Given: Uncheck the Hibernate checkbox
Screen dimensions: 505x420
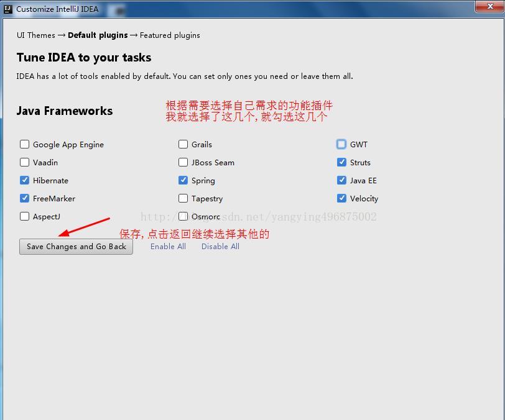Looking at the screenshot, I should (24, 180).
